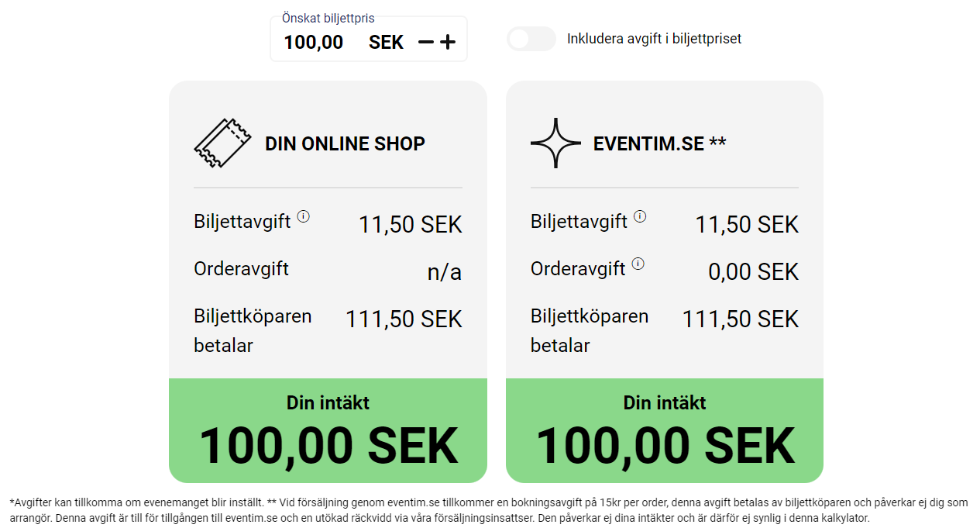Click the green Din intäkt box under Eventim.se

tap(665, 430)
